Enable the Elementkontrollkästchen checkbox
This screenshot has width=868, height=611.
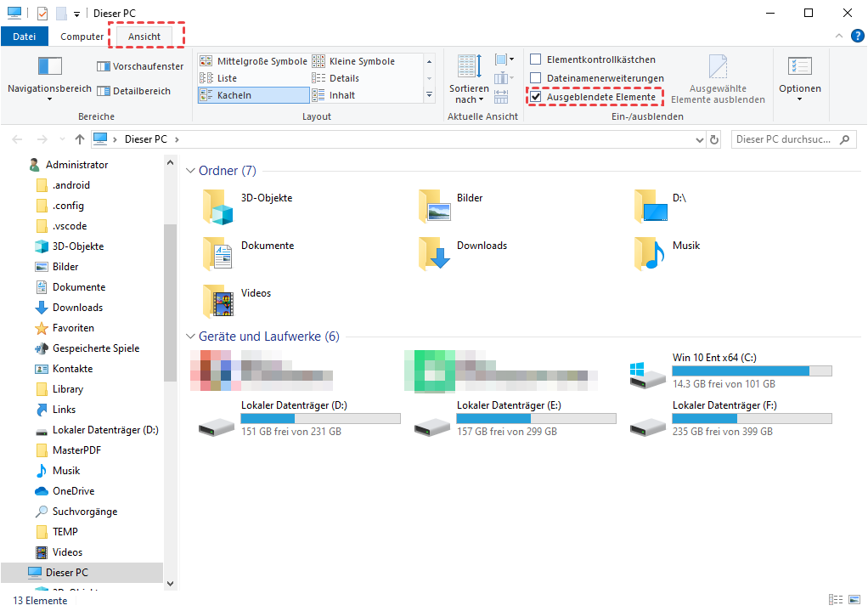536,59
